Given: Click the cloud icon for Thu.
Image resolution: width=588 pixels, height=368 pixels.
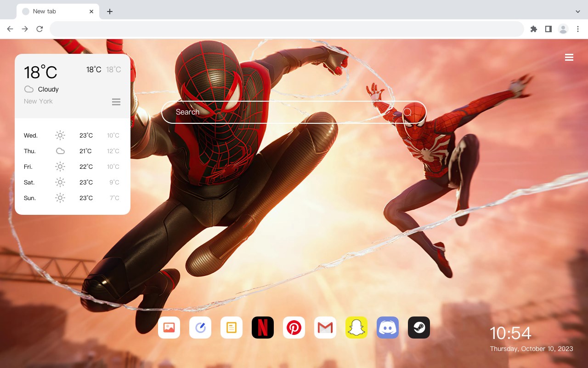Looking at the screenshot, I should coord(60,151).
